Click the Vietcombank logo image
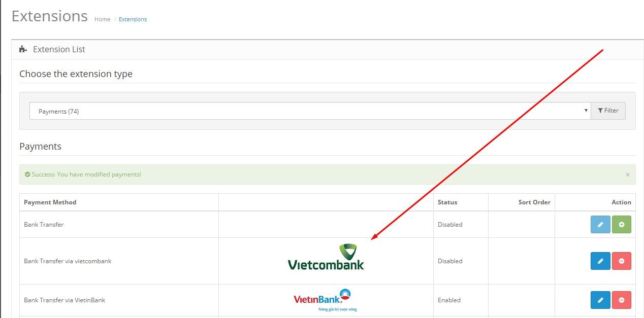 coord(326,257)
